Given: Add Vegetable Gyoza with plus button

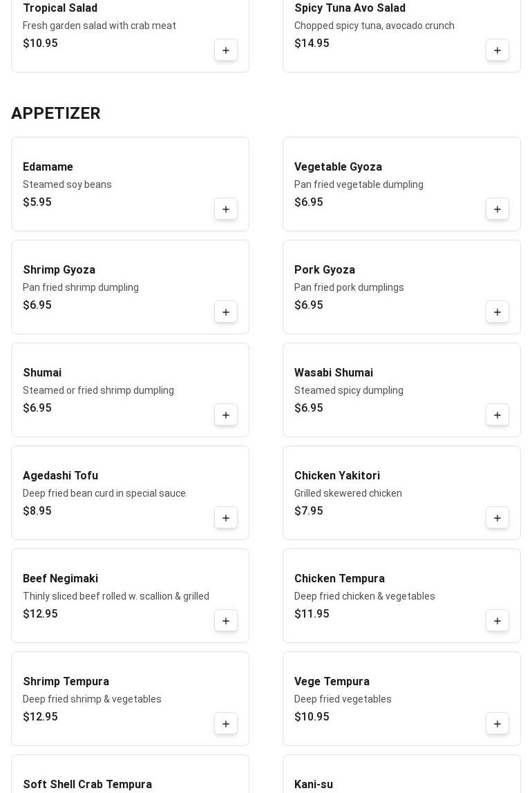Looking at the screenshot, I should (497, 209).
